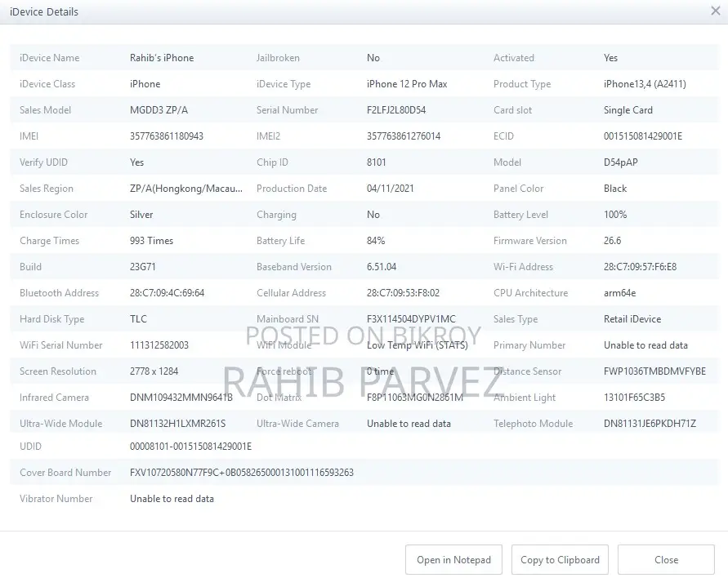728x578 pixels.
Task: Select the sales model MGDD3 ZP/A
Action: (159, 110)
